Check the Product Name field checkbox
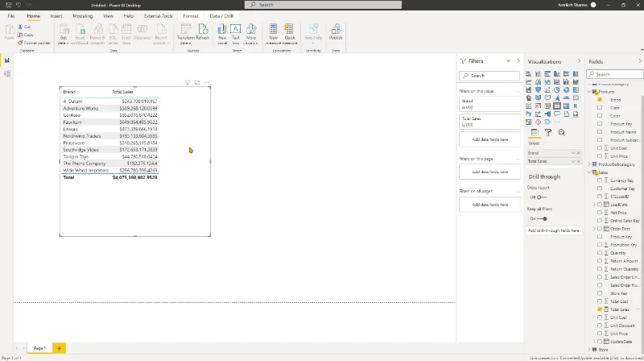 tap(600, 132)
